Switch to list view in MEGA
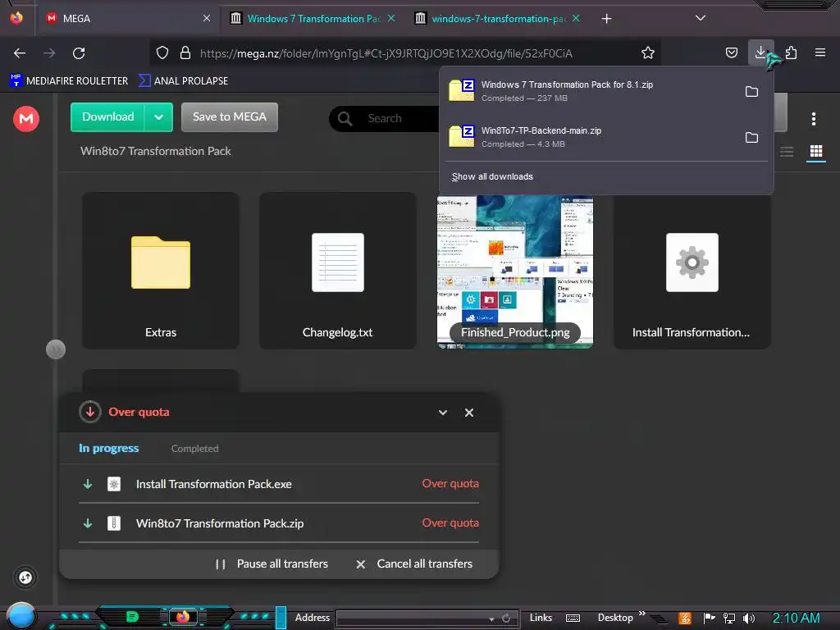Viewport: 840px width, 630px height. [x=786, y=152]
